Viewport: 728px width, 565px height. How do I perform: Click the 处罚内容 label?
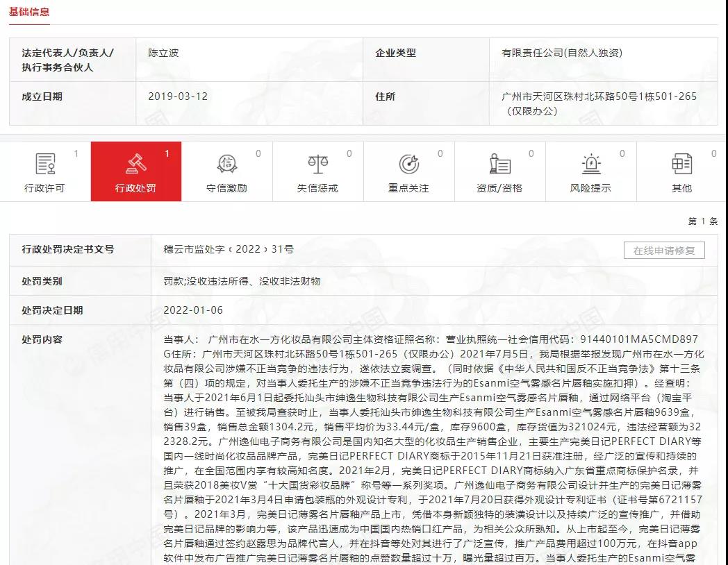[42, 339]
